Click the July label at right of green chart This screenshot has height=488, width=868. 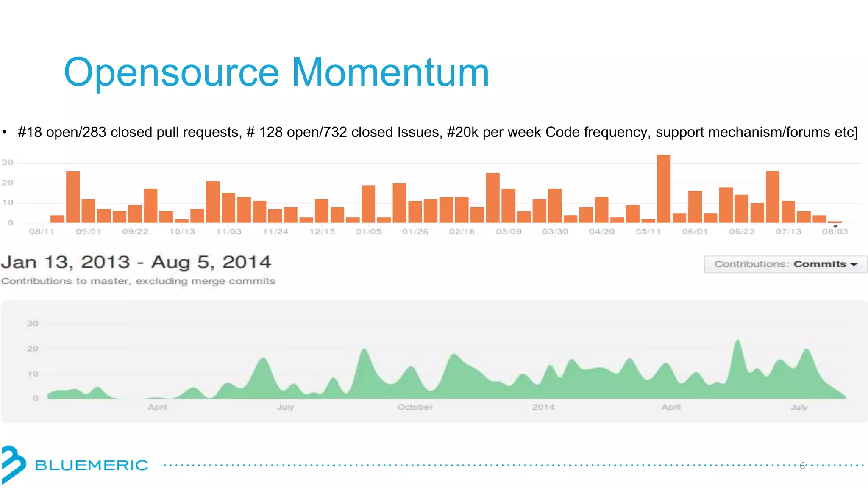(799, 407)
